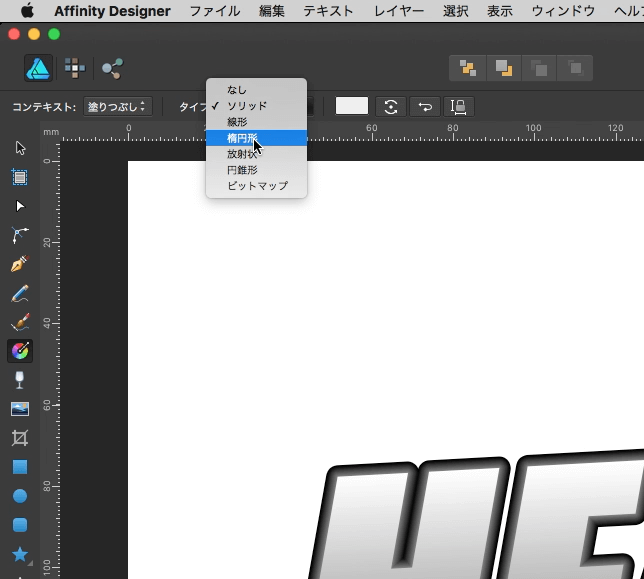Select the Rectangle shape tool
This screenshot has height=579, width=644.
coord(20,467)
